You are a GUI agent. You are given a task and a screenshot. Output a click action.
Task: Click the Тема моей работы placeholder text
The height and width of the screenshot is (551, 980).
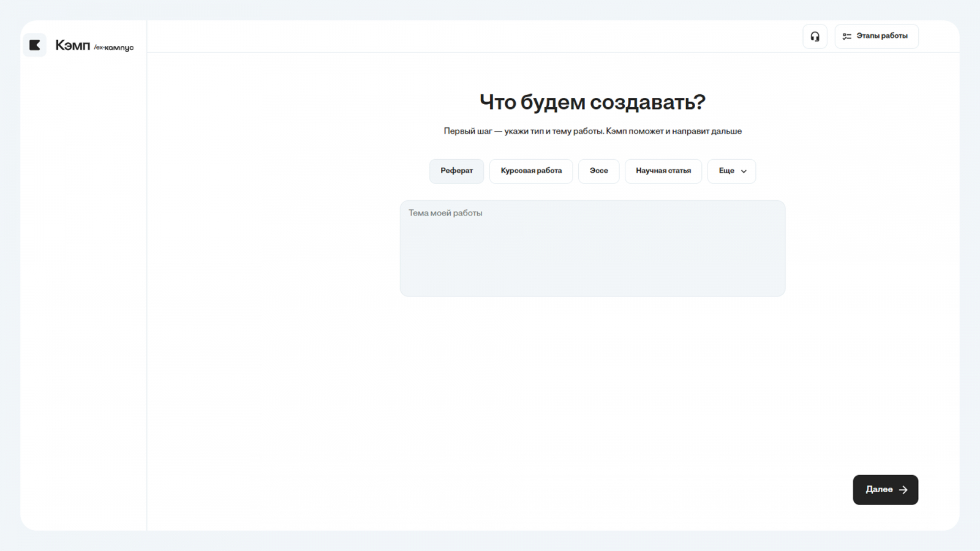click(x=445, y=213)
